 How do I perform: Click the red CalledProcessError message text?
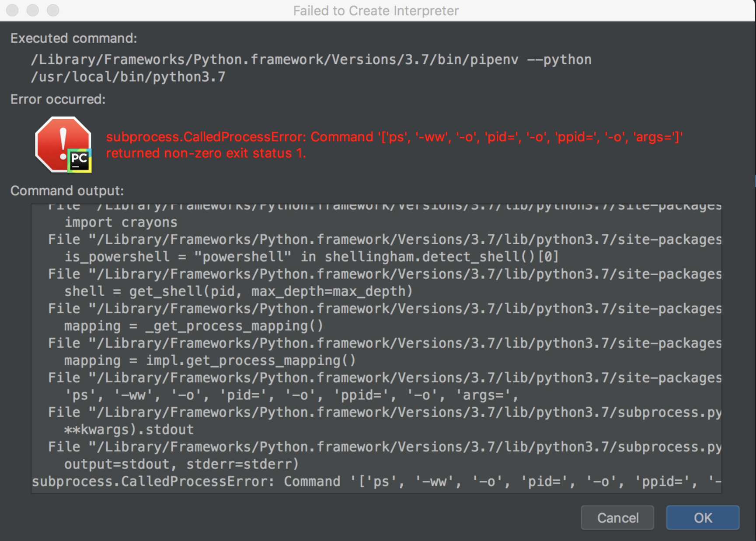394,145
